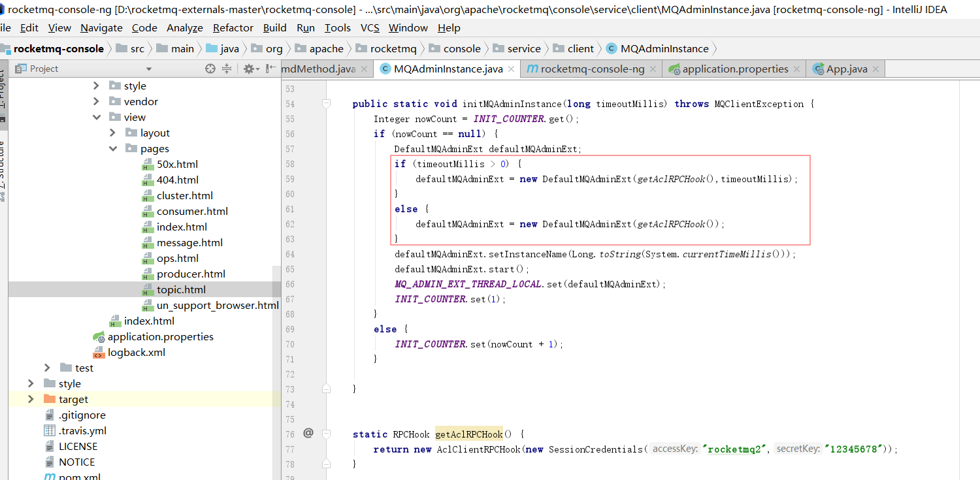This screenshot has height=480, width=980.
Task: Select logback.xml in the project tree
Action: coord(129,352)
